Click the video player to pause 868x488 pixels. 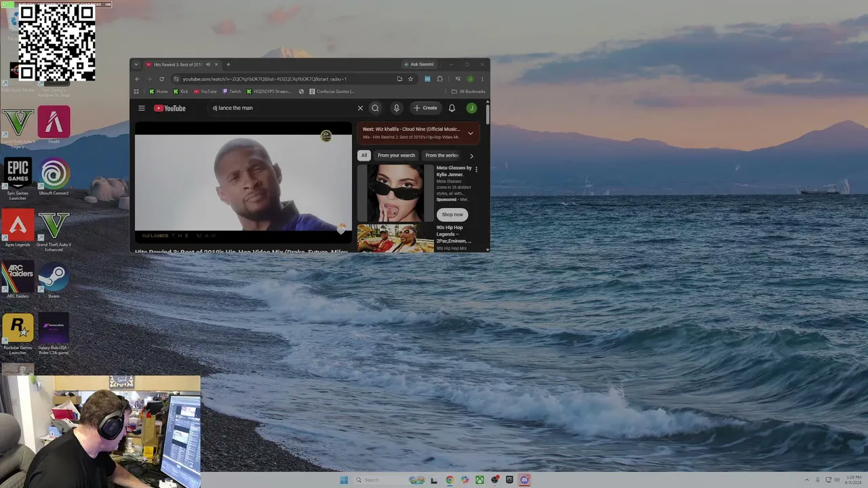[x=243, y=182]
